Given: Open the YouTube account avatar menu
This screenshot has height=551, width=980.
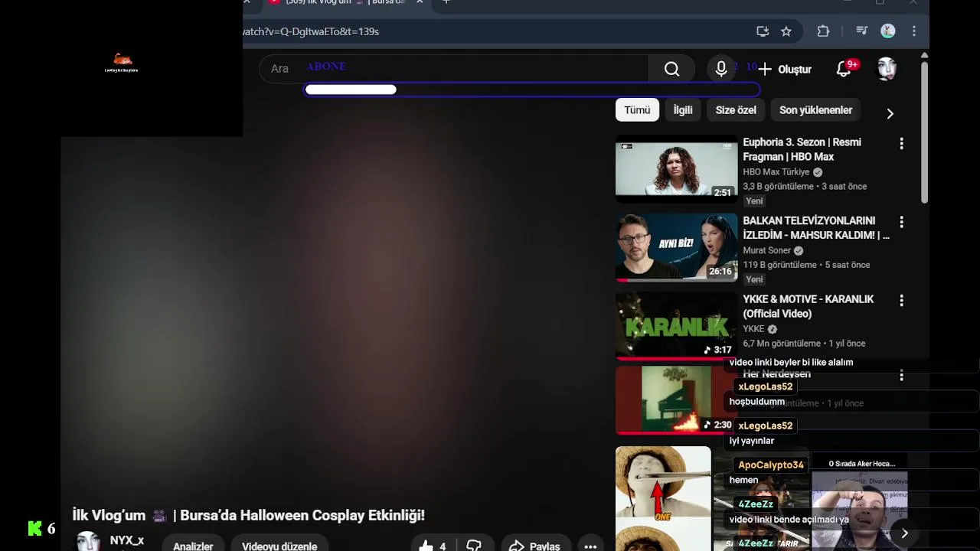Looking at the screenshot, I should click(x=887, y=69).
